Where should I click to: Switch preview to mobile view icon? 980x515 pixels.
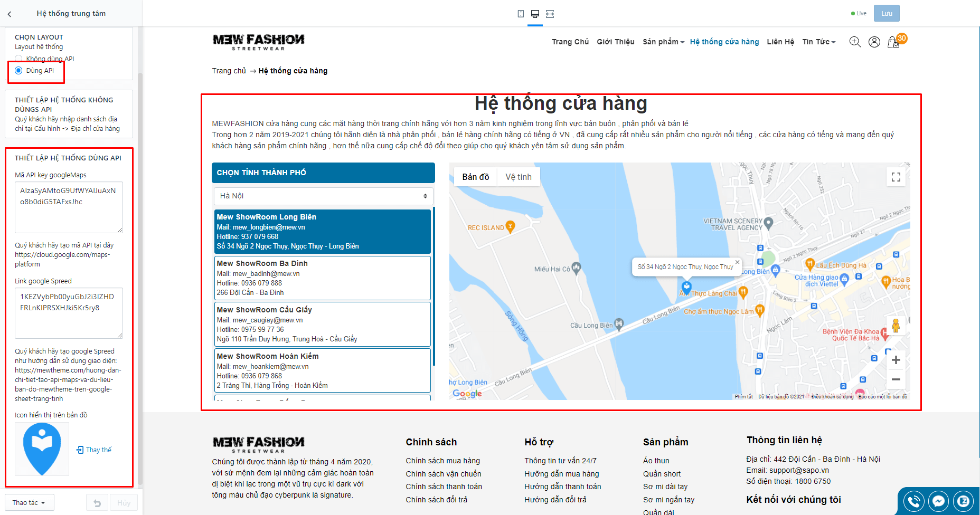[x=521, y=14]
